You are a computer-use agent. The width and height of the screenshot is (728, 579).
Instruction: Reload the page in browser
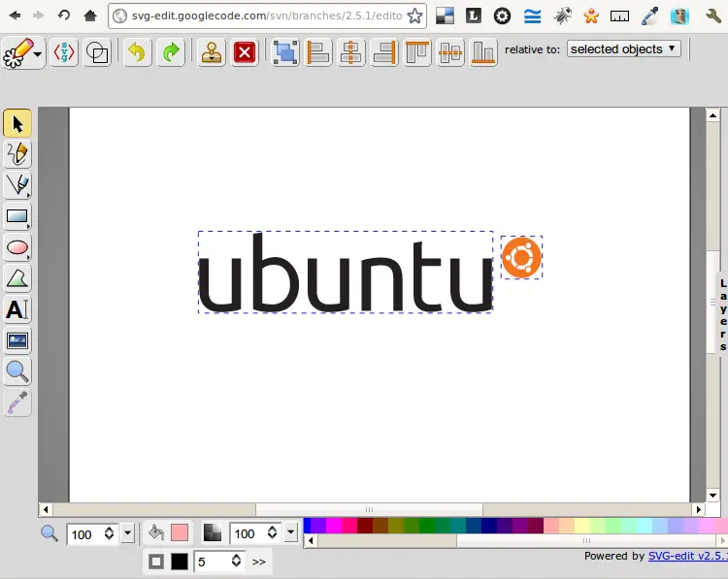[x=64, y=16]
